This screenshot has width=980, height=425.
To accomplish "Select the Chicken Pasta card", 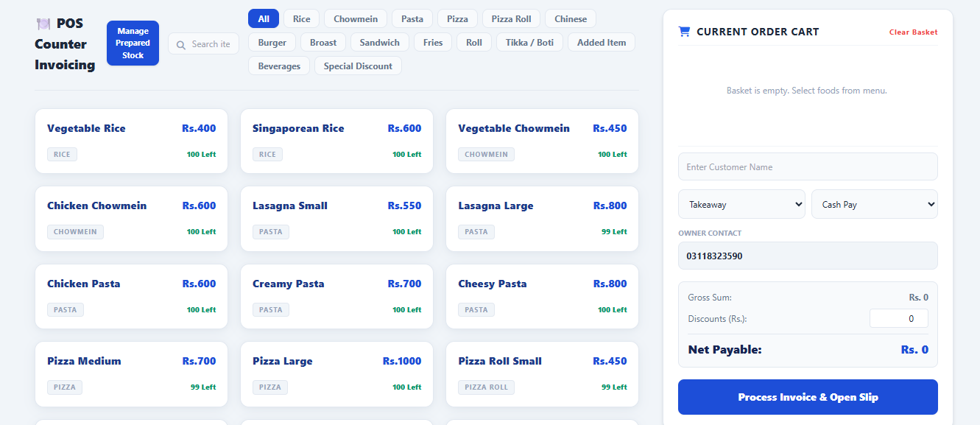I will [131, 296].
